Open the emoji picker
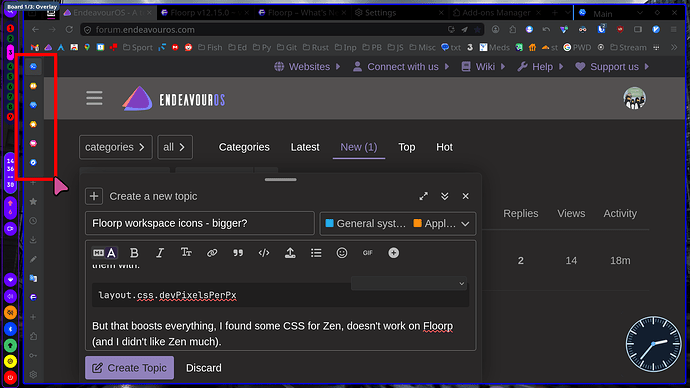The width and height of the screenshot is (690, 388). click(x=342, y=253)
